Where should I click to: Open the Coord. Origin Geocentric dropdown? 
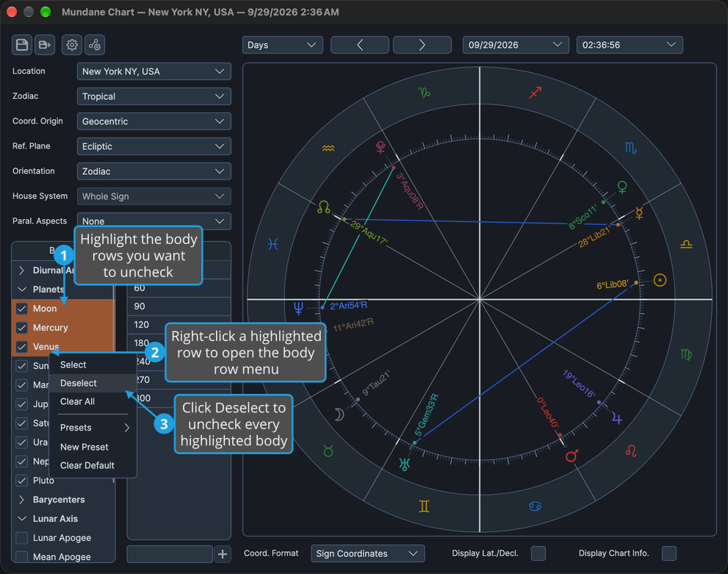coord(154,122)
